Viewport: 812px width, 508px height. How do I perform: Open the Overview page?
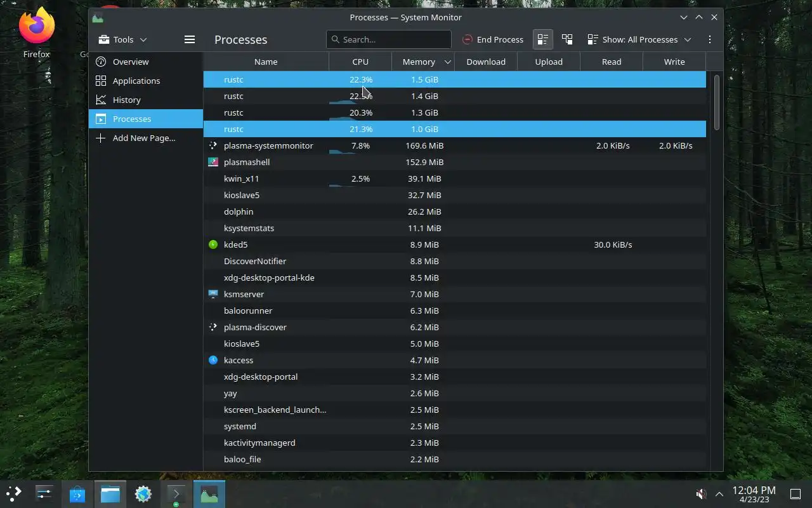146,62
